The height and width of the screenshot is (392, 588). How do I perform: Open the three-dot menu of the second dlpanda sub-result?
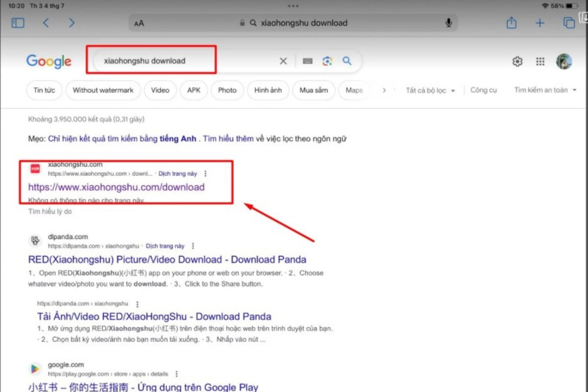(137, 304)
